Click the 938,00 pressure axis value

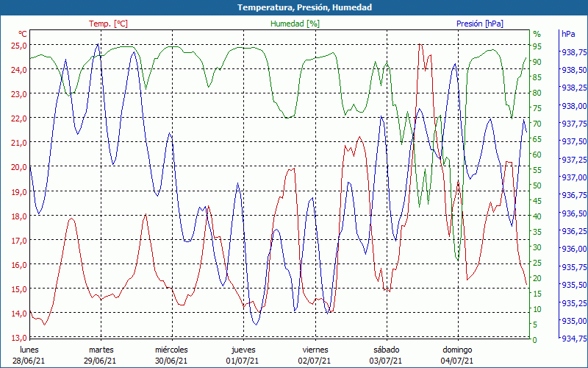coord(574,106)
